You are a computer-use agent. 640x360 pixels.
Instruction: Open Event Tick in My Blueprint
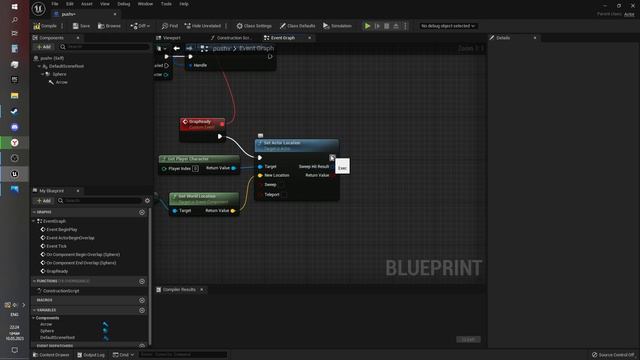point(56,246)
